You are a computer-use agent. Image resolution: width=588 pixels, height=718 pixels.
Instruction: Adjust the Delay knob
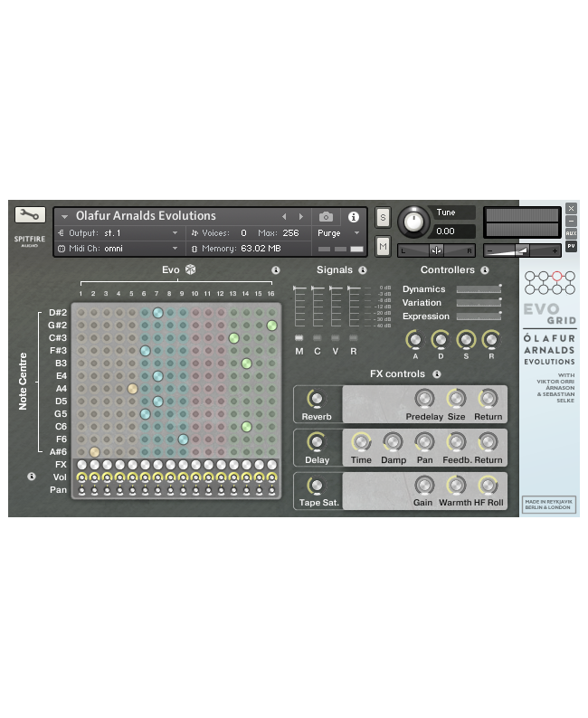317,442
